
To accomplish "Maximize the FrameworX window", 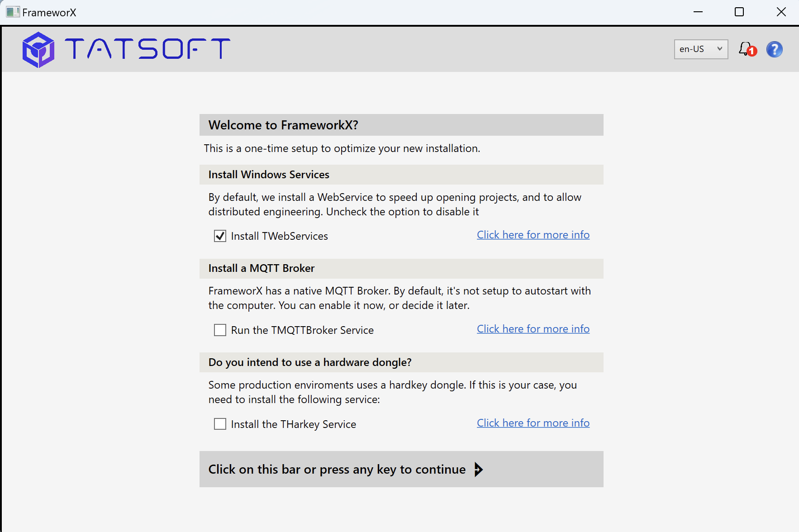I will [739, 12].
